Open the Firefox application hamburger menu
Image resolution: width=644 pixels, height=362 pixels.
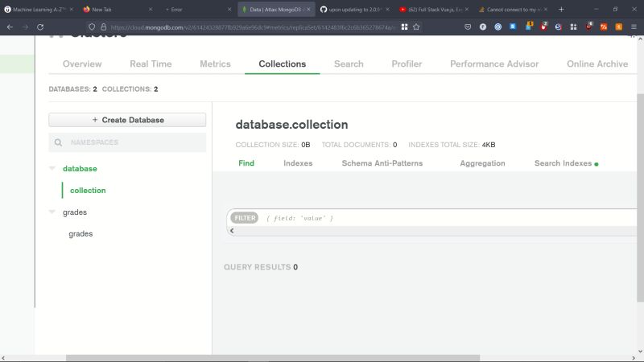[x=634, y=27]
